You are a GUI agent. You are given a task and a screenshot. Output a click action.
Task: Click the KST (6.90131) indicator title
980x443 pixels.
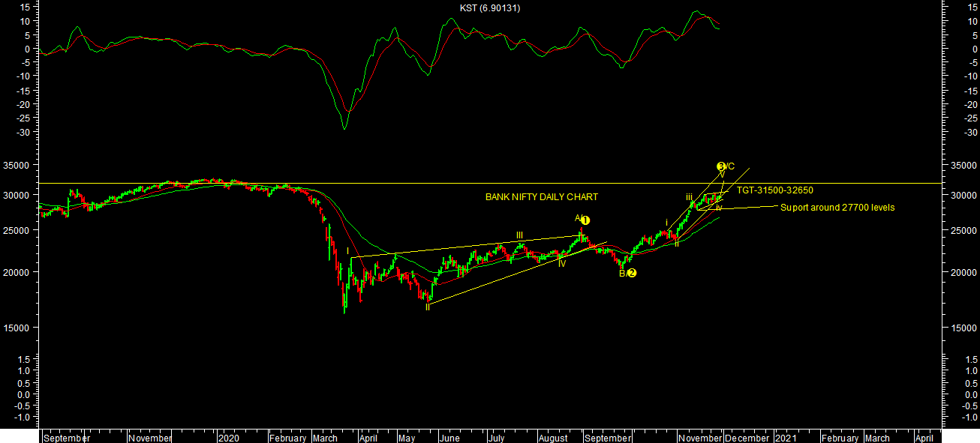(x=490, y=8)
